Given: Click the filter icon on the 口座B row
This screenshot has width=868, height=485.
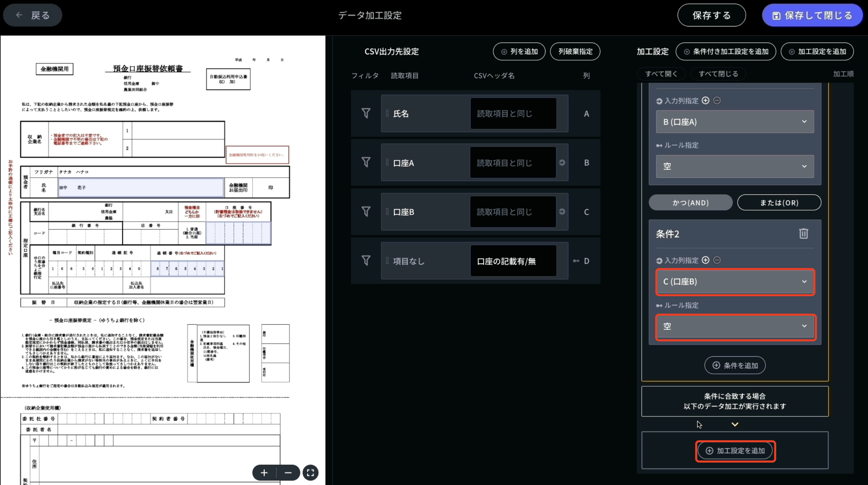Looking at the screenshot, I should (366, 212).
